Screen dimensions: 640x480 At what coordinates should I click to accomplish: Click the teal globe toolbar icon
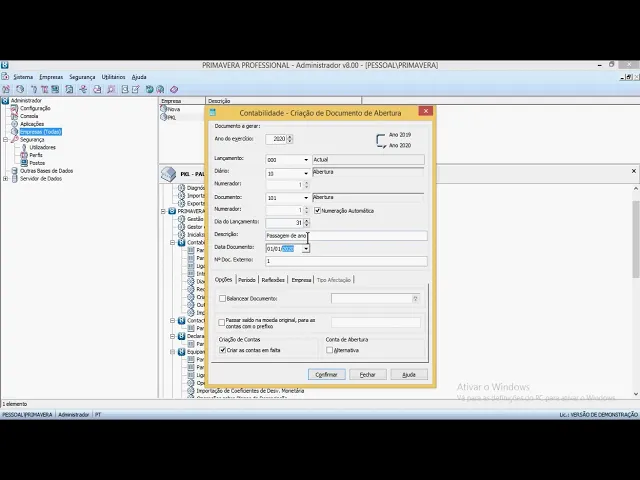pyautogui.click(x=149, y=89)
